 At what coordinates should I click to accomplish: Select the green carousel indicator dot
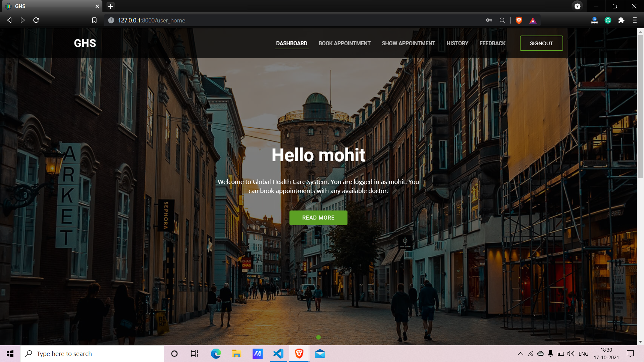pyautogui.click(x=318, y=338)
